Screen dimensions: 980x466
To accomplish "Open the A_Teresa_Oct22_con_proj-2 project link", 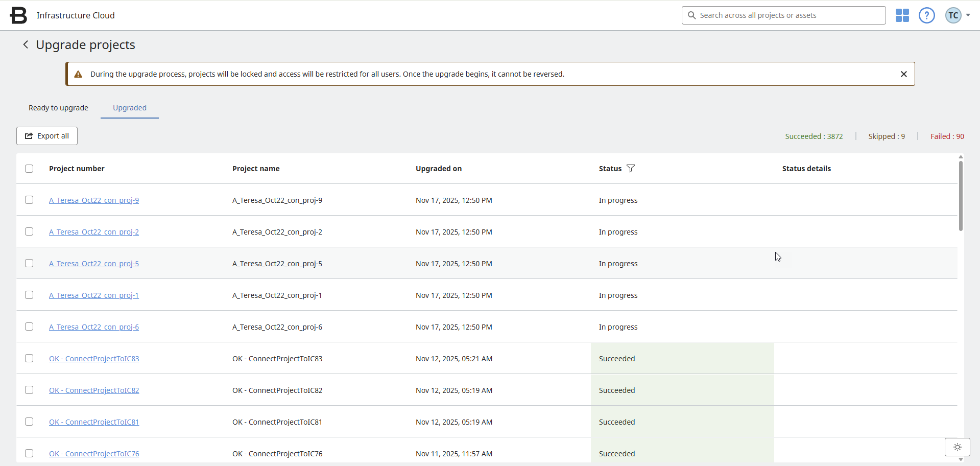I will [94, 232].
